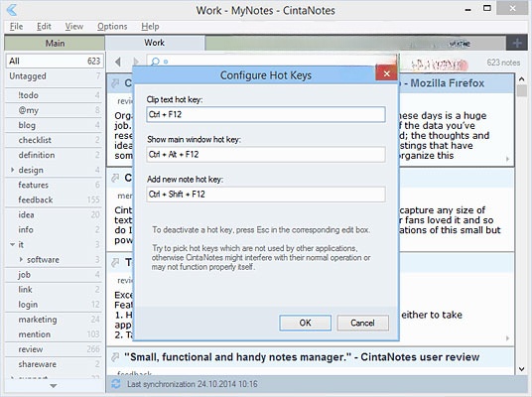Focus the Clip text hot key field
The width and height of the screenshot is (532, 397).
266,115
